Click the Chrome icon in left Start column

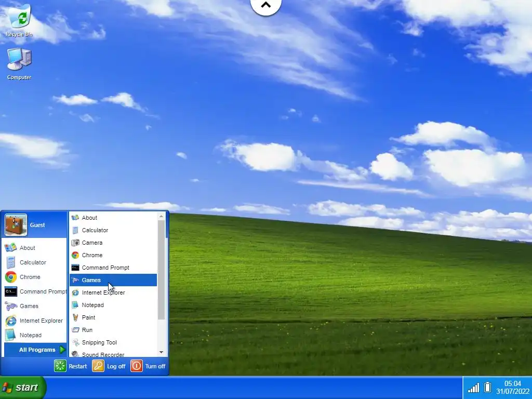pyautogui.click(x=10, y=277)
